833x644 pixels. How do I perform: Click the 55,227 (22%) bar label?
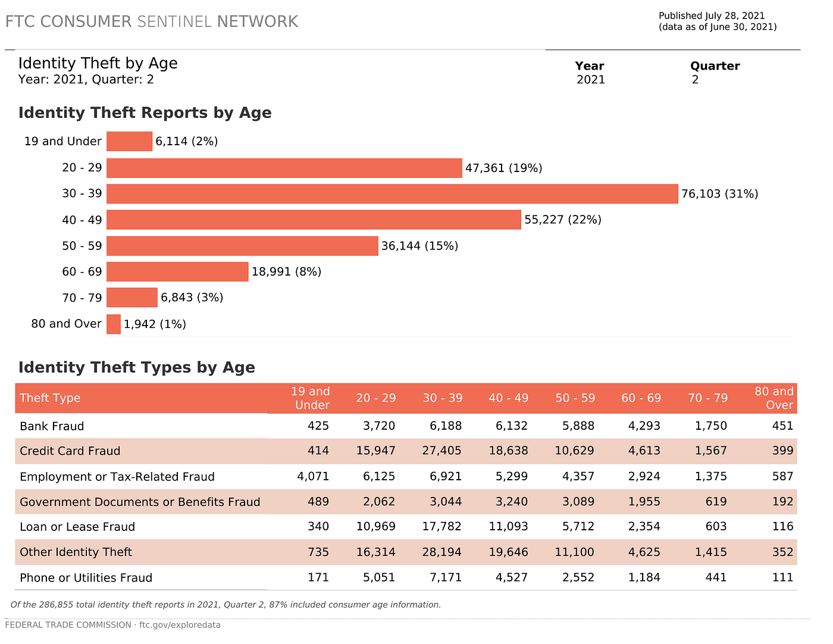pyautogui.click(x=563, y=220)
